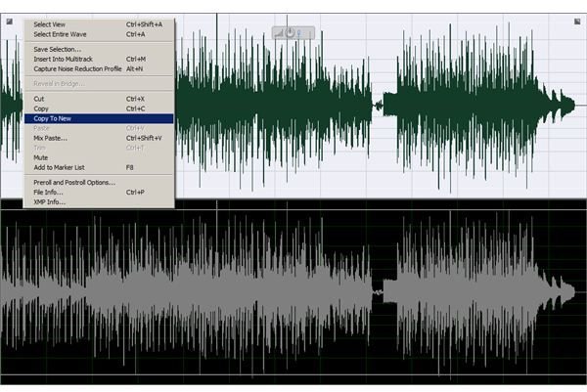Click the fade-in handle icon at the waveform's top-left corner
The image size is (587, 392).
(x=10, y=22)
